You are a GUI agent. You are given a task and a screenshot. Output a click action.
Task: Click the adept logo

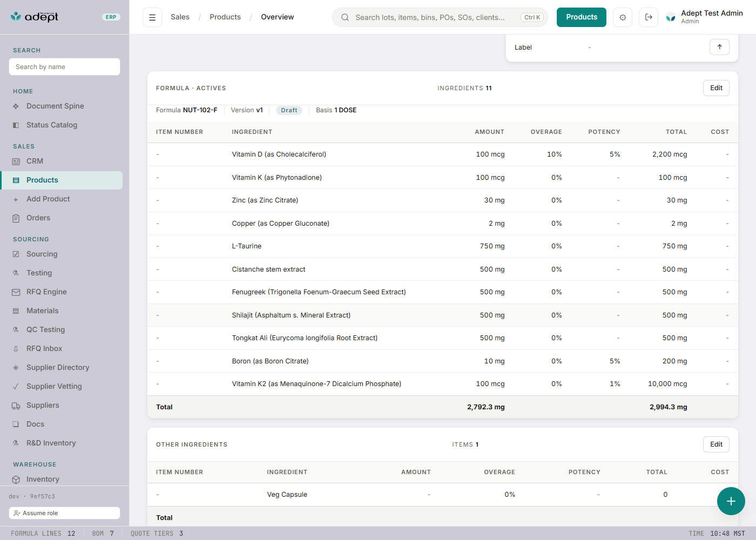click(35, 17)
